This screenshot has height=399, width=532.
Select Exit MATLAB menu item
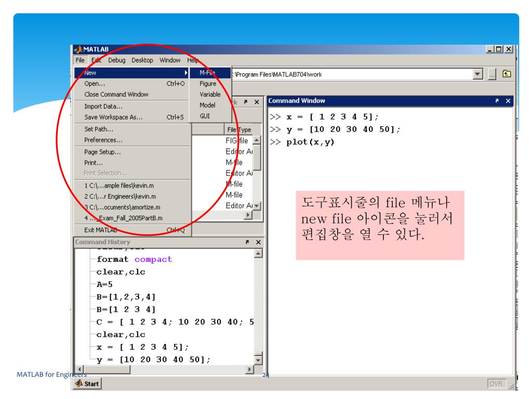[132, 230]
